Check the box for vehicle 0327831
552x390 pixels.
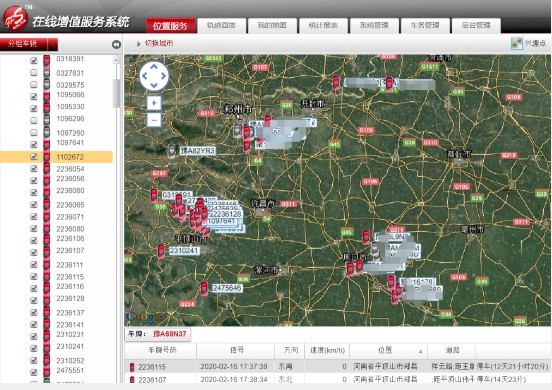coord(34,73)
